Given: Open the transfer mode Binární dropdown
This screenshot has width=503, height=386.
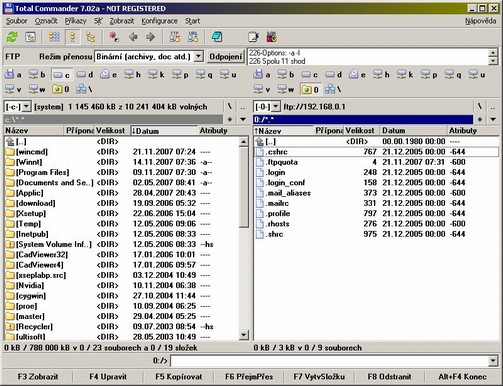Looking at the screenshot, I should point(198,56).
